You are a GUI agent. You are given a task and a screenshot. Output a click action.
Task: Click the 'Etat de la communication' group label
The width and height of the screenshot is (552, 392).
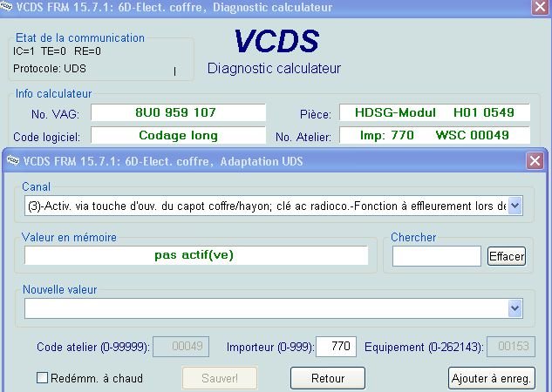[x=80, y=37]
